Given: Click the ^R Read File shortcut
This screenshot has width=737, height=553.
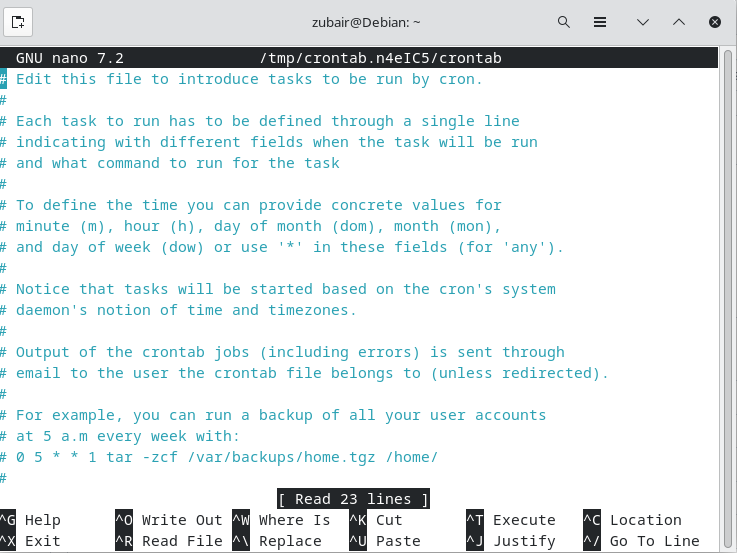Looking at the screenshot, I should 169,541.
